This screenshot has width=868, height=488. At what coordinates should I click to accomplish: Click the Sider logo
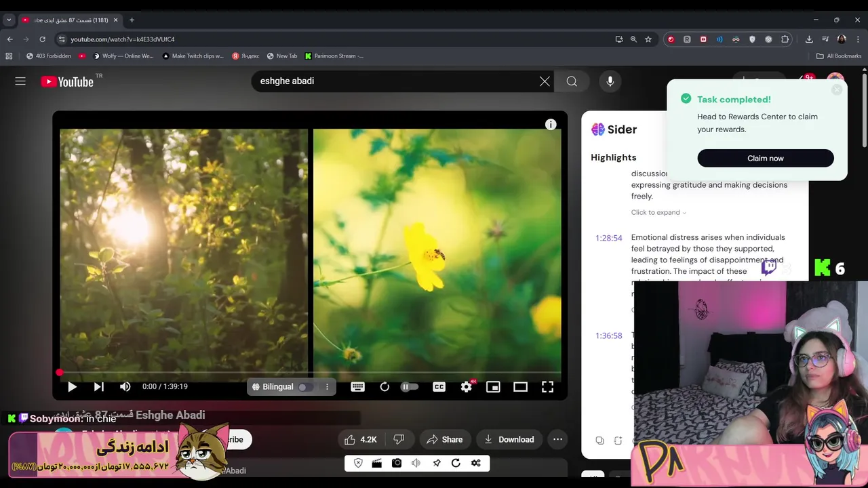pyautogui.click(x=614, y=129)
